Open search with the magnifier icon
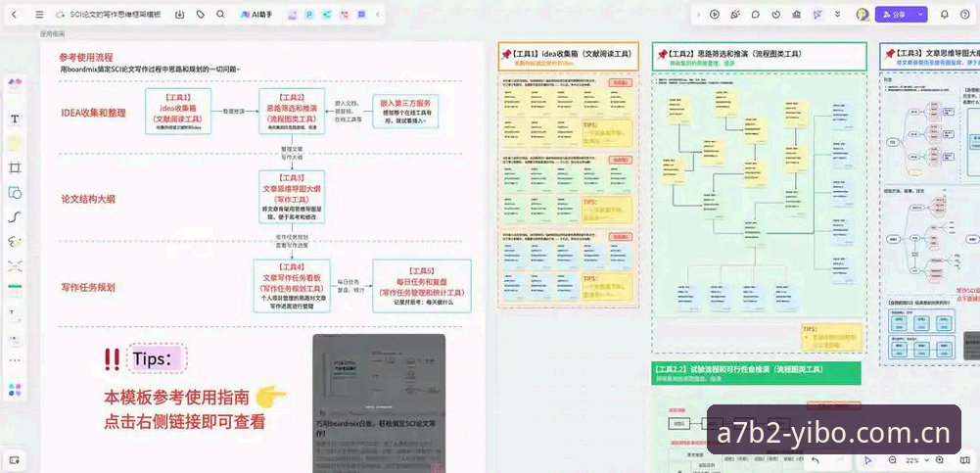This screenshot has height=473, width=980. pyautogui.click(x=220, y=14)
